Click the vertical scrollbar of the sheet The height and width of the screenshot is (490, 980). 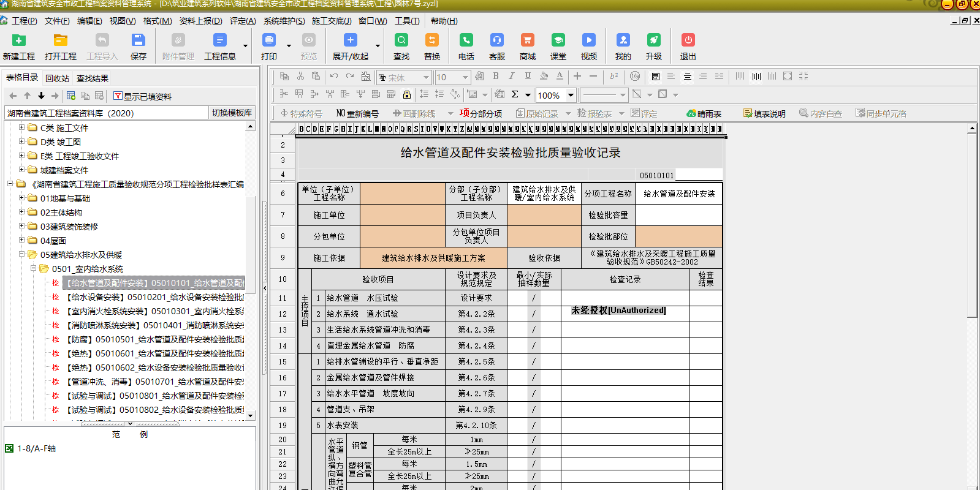[x=972, y=225]
